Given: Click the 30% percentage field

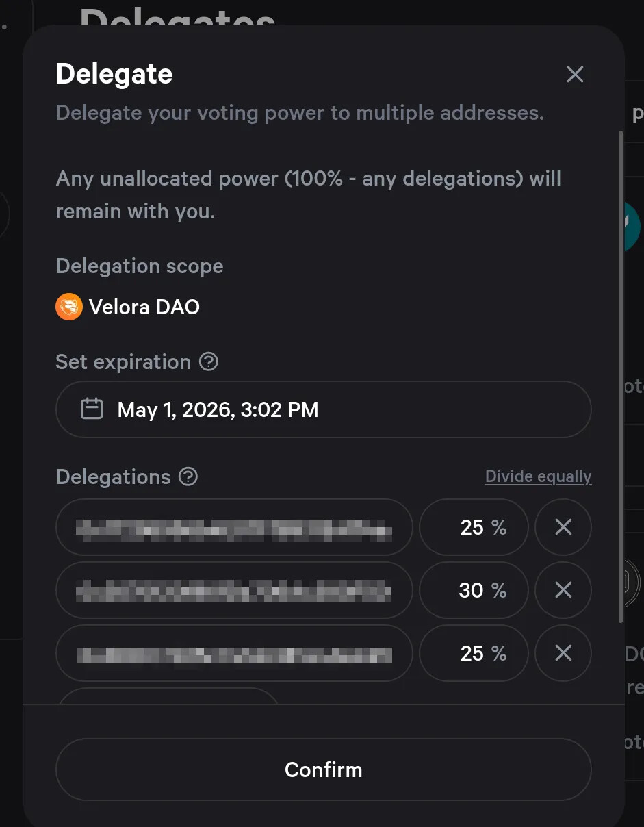Looking at the screenshot, I should tap(473, 590).
